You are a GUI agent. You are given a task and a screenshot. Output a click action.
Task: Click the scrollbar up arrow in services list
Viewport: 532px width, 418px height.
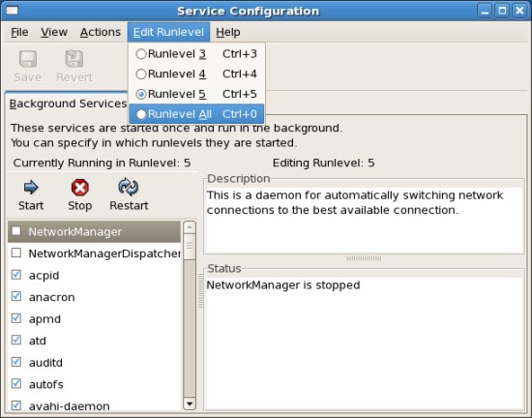pyautogui.click(x=190, y=227)
